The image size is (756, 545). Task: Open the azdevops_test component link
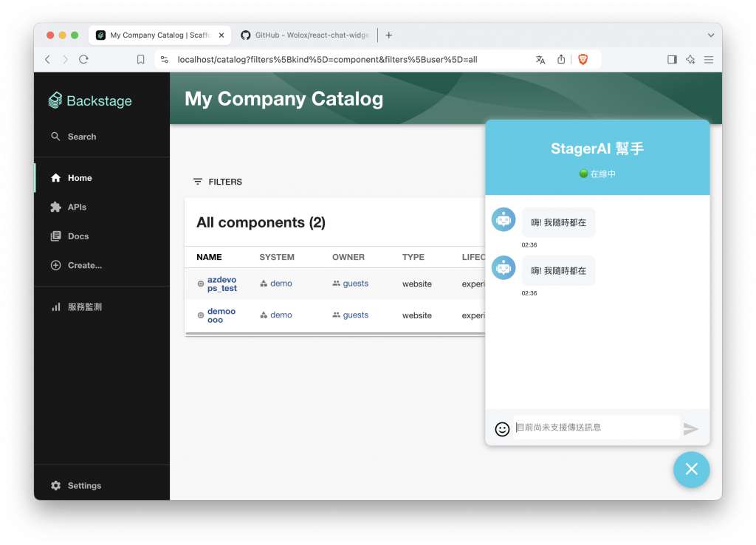(x=221, y=284)
